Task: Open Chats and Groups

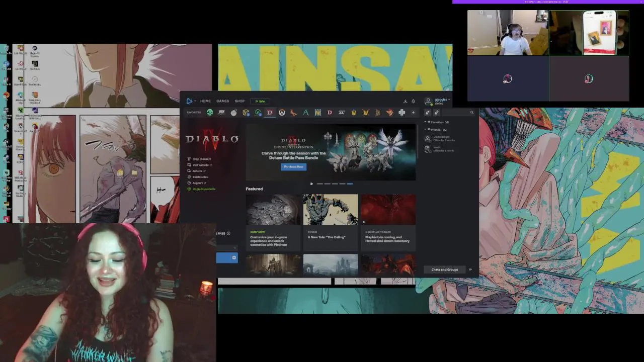Action: point(445,269)
